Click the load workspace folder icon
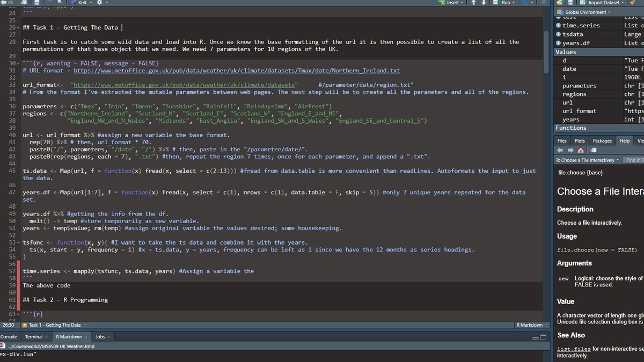 coord(561,3)
